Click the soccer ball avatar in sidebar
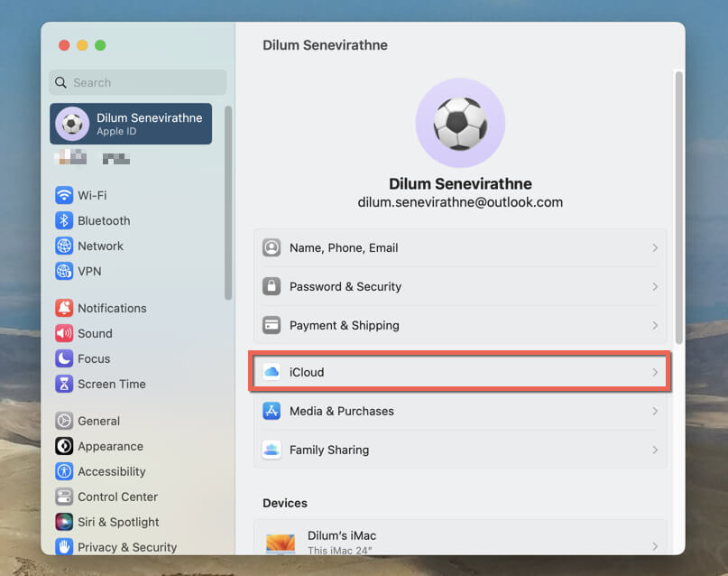The height and width of the screenshot is (576, 728). [x=72, y=124]
